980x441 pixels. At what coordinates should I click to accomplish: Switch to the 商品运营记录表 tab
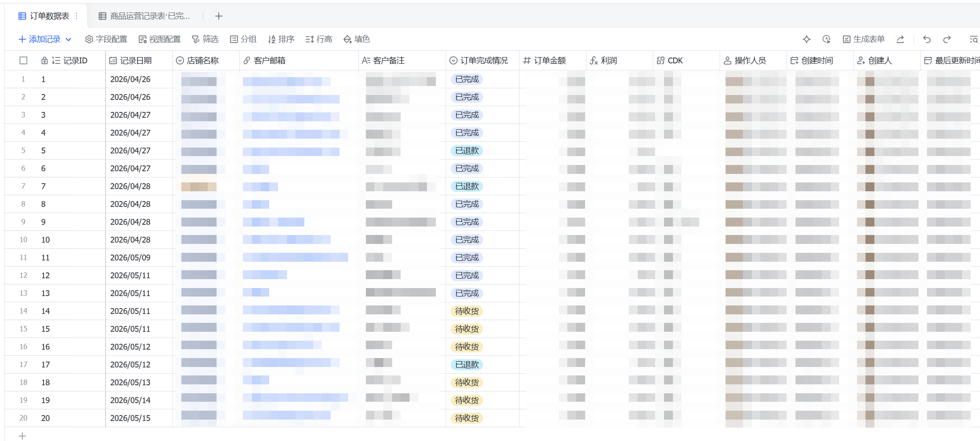[144, 16]
